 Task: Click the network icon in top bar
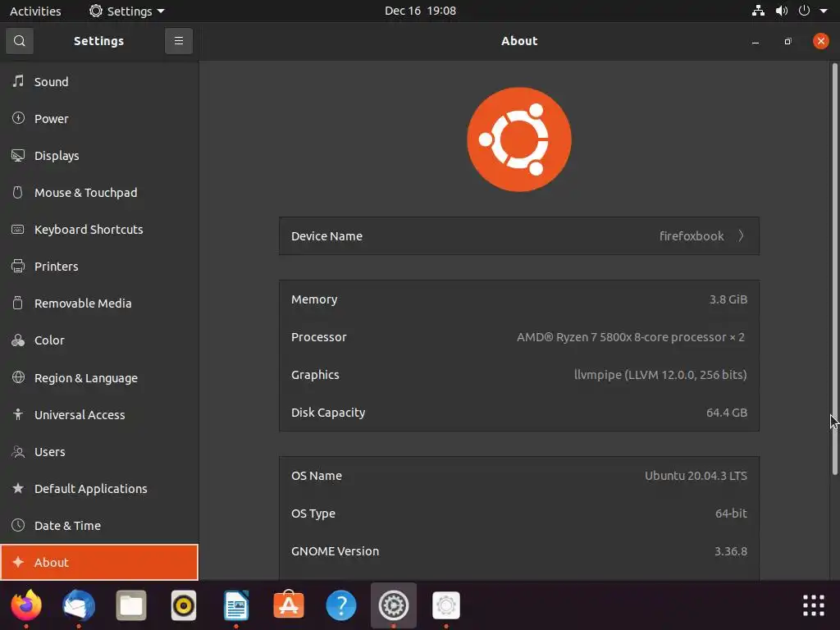coord(758,11)
